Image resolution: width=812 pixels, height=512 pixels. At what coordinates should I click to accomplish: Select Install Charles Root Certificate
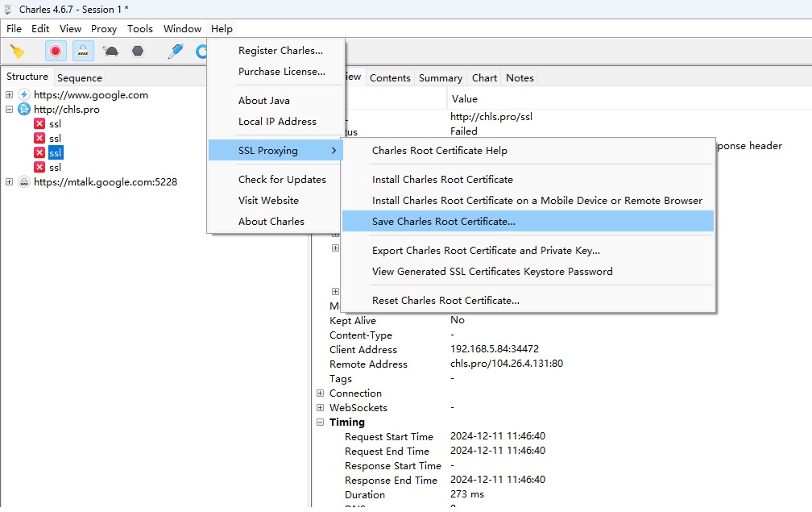[442, 180]
